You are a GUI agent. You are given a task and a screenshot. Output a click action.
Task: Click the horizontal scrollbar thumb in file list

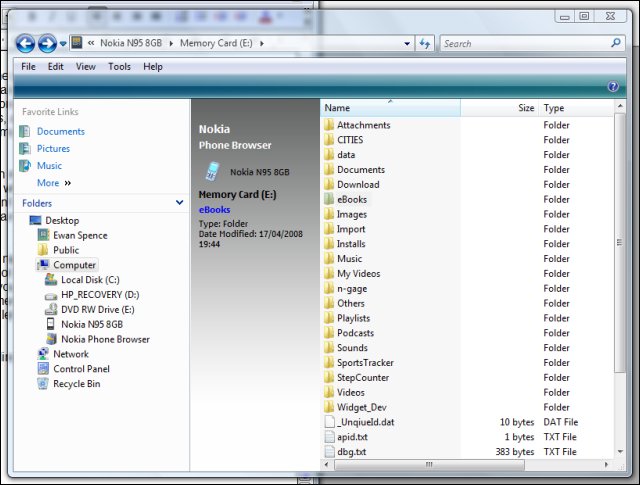point(429,465)
